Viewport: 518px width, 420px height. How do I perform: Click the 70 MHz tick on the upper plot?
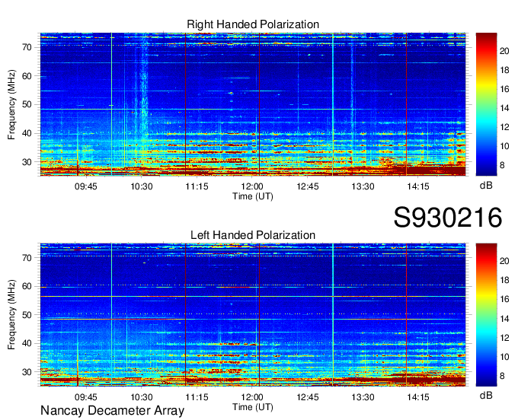click(x=27, y=47)
